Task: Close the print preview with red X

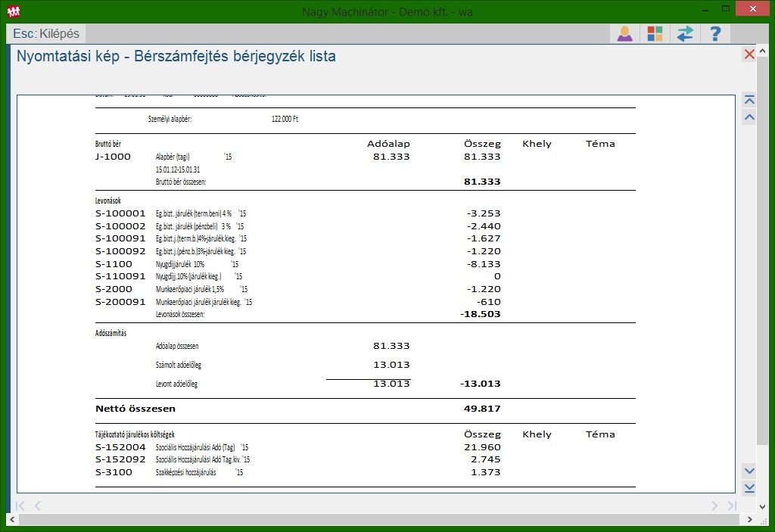Action: coord(749,54)
